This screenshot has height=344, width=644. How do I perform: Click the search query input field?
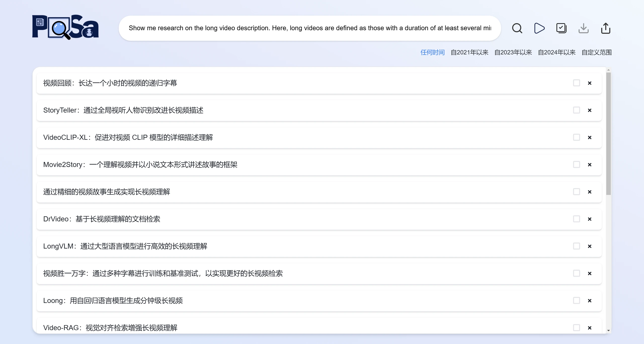309,28
